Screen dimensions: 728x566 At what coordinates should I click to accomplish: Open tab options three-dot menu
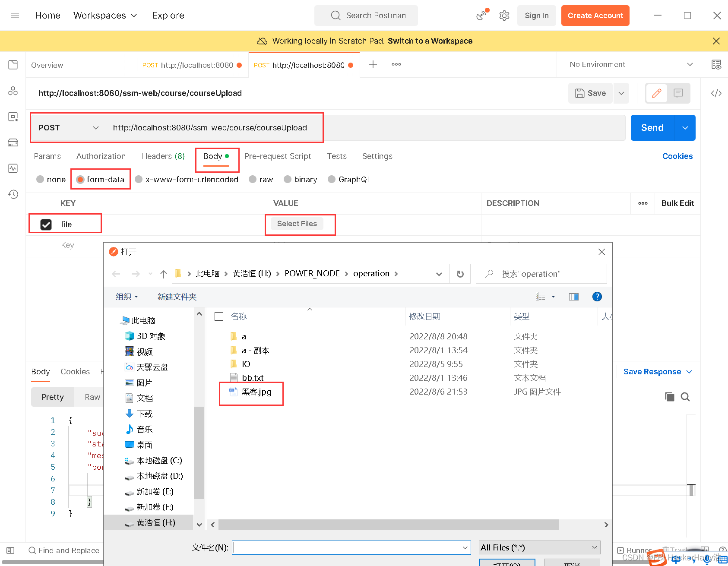pos(396,64)
